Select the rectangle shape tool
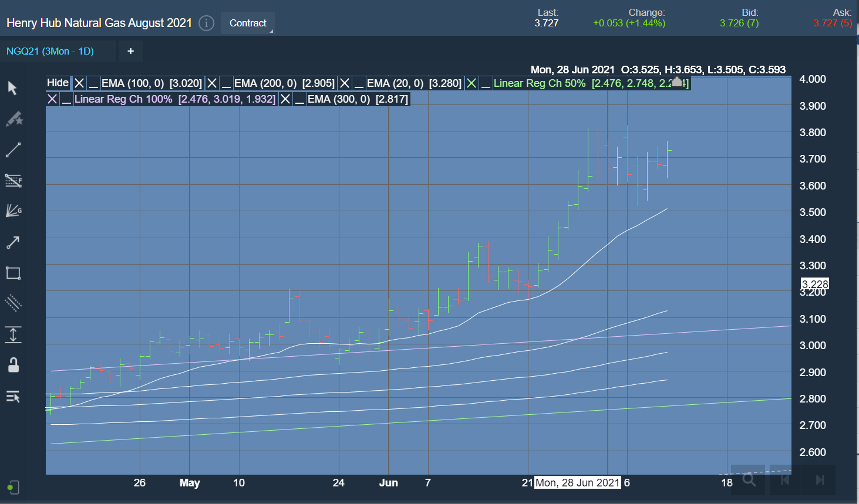The height and width of the screenshot is (504, 859). [13, 273]
